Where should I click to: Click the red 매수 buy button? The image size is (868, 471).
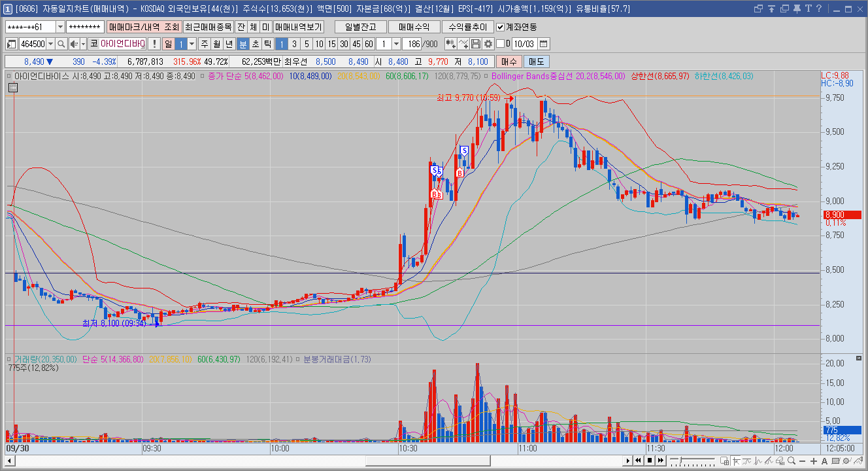pos(509,61)
